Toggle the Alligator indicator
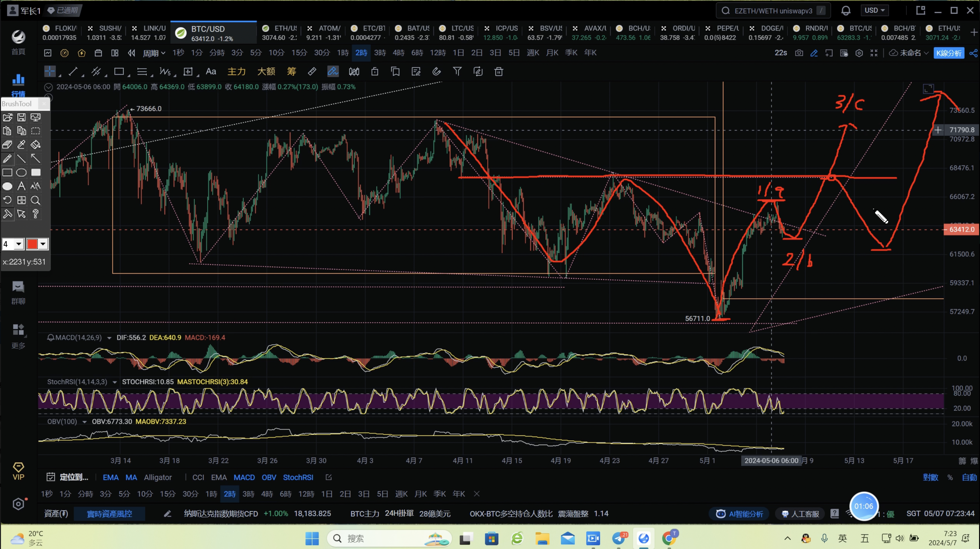This screenshot has height=549, width=980. (157, 477)
